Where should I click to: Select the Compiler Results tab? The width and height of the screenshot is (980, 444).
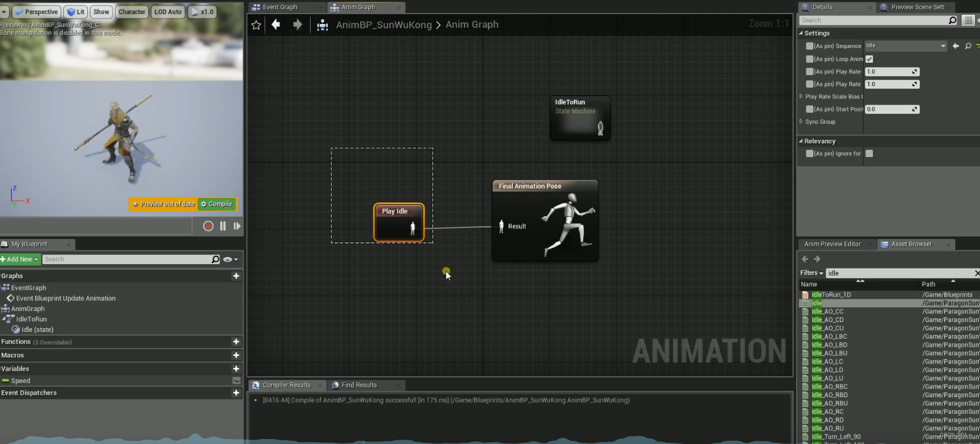[x=287, y=385]
